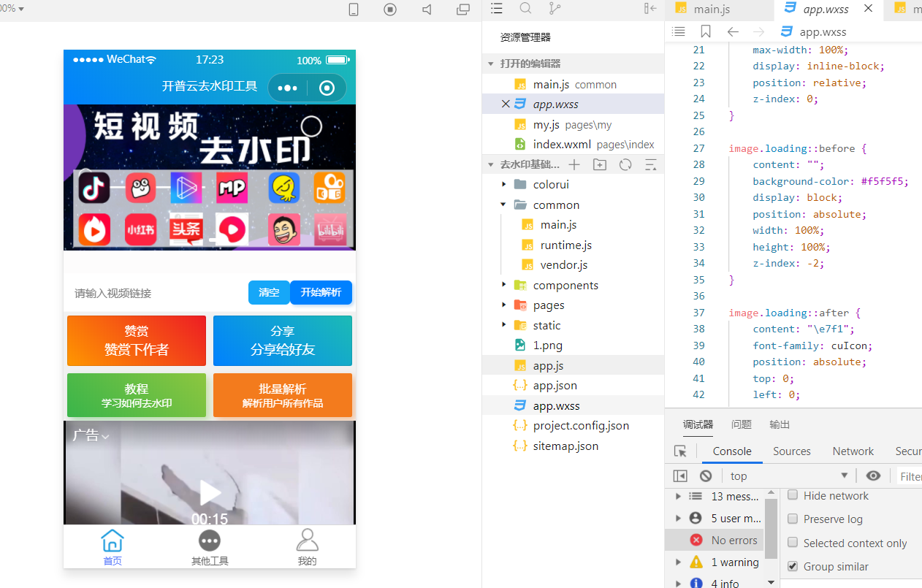Open the Sources devtools tab
Screen dimensions: 922x588
tap(792, 451)
